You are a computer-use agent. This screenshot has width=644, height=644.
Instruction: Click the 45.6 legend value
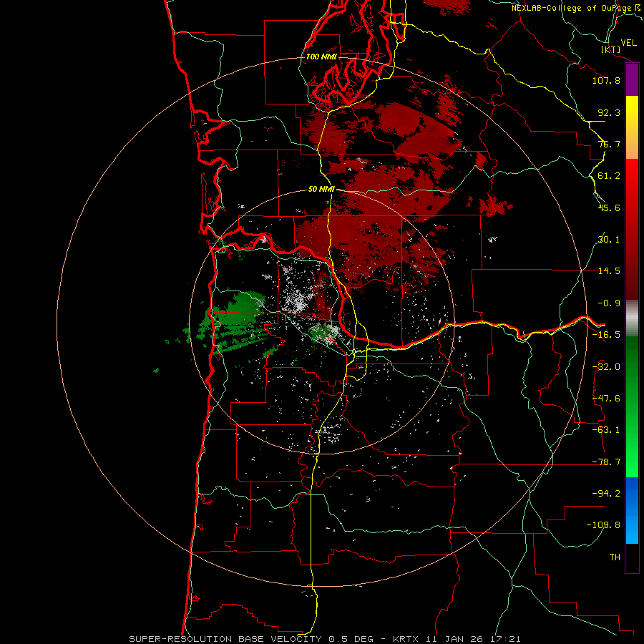[x=609, y=208]
